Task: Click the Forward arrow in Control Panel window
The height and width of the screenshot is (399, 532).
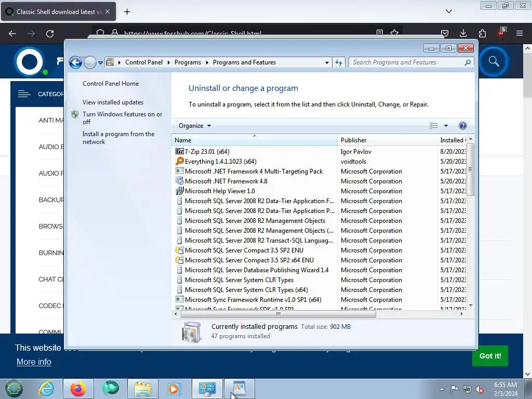Action: [90, 62]
